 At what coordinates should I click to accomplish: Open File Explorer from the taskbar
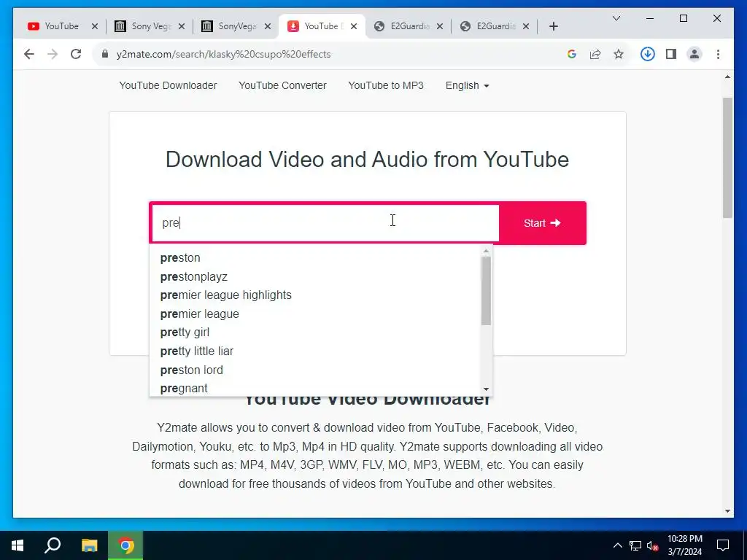click(x=89, y=545)
